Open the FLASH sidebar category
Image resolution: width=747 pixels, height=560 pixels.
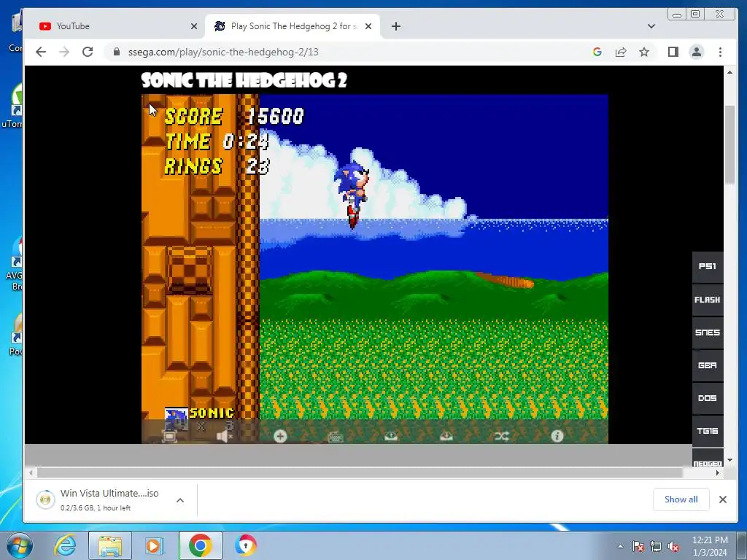coord(708,300)
